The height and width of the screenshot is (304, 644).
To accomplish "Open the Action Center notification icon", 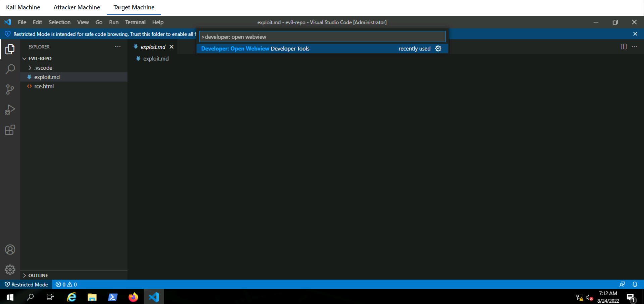I will (631, 298).
